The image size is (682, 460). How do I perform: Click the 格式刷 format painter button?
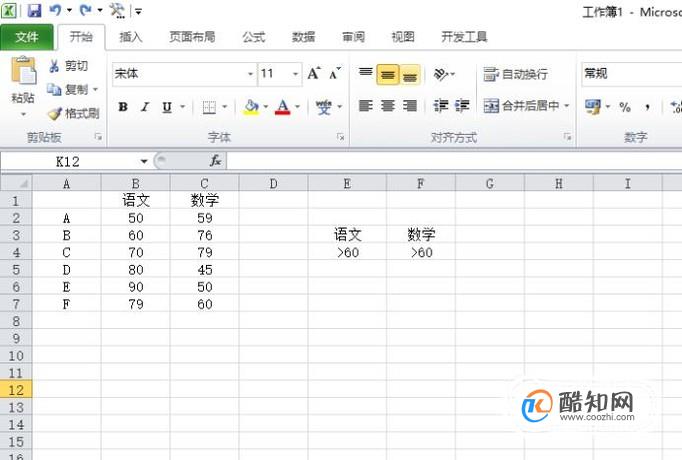pos(74,113)
